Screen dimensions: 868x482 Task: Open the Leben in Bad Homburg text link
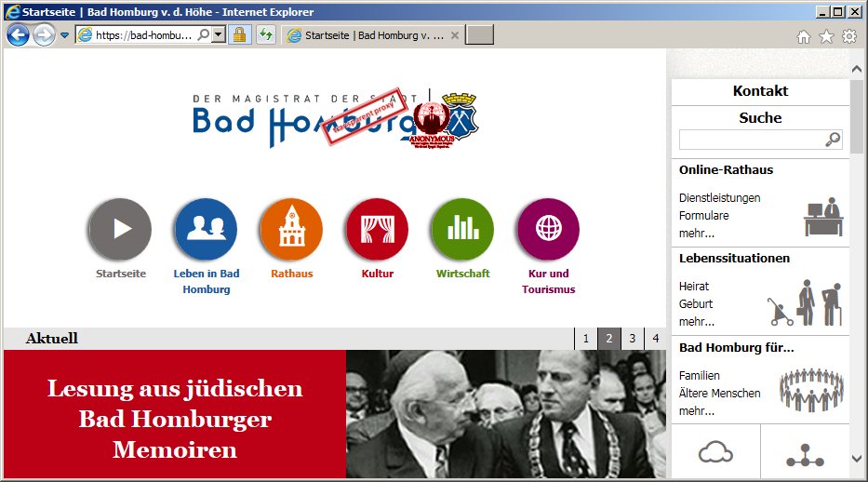click(207, 281)
